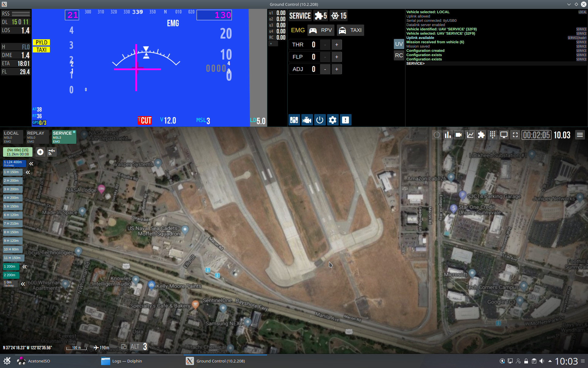
Task: Click the bar chart icon on map toolbar
Action: (x=448, y=135)
